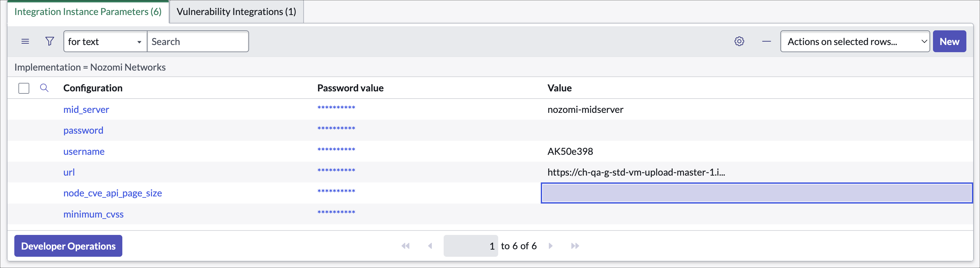Focus the Search text field

coord(198,41)
